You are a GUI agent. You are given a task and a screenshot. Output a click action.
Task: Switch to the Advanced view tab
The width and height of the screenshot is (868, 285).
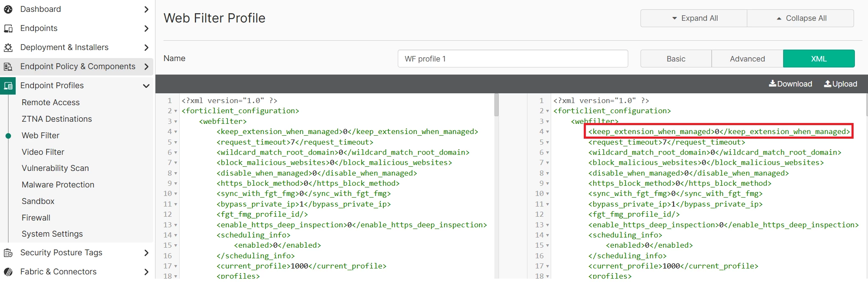click(747, 59)
